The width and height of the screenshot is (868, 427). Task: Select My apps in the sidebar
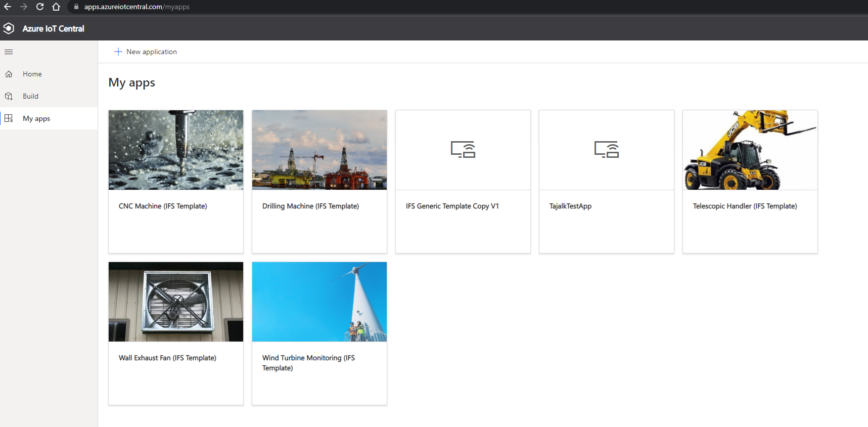coord(36,118)
